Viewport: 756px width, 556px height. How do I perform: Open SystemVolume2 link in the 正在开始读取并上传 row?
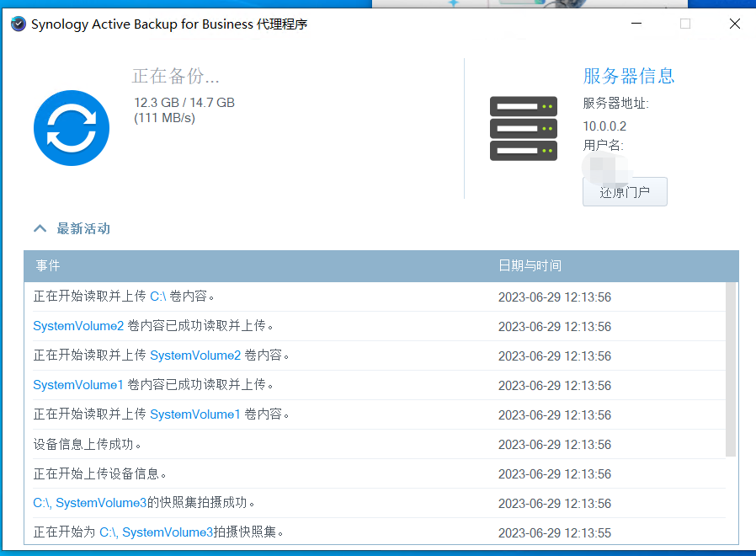(x=195, y=356)
